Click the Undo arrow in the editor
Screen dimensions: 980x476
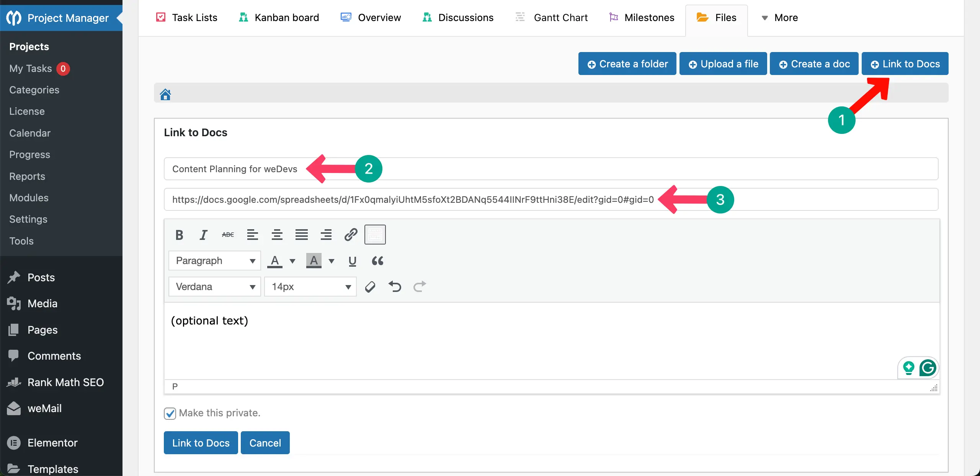tap(395, 286)
